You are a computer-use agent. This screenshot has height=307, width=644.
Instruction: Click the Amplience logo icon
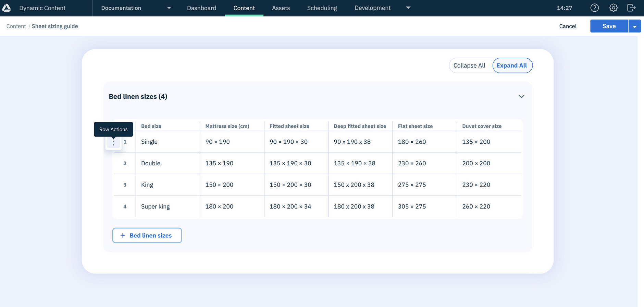(x=7, y=8)
